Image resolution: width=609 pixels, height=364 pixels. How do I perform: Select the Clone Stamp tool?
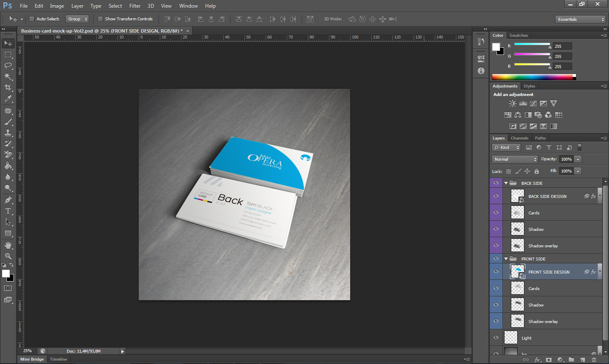click(8, 133)
